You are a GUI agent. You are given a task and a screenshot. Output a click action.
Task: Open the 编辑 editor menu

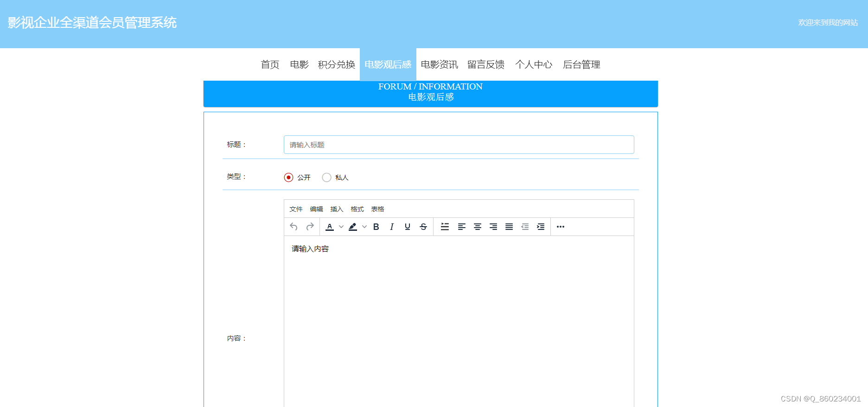[x=316, y=209]
